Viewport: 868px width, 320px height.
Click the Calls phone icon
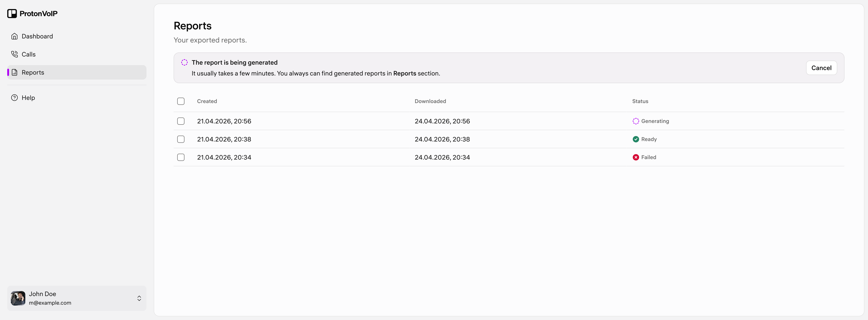tap(14, 54)
